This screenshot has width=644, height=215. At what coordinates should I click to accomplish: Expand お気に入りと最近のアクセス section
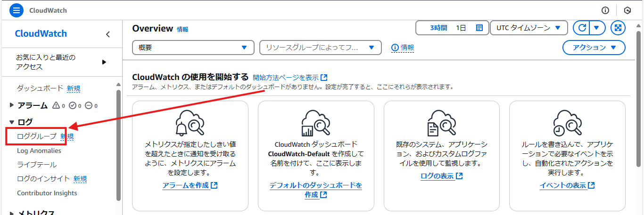(104, 62)
